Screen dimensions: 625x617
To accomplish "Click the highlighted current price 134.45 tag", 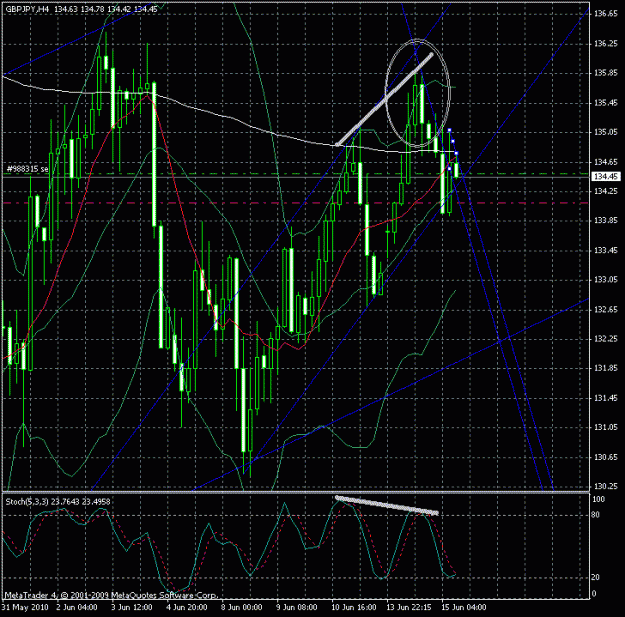I will pos(605,177).
